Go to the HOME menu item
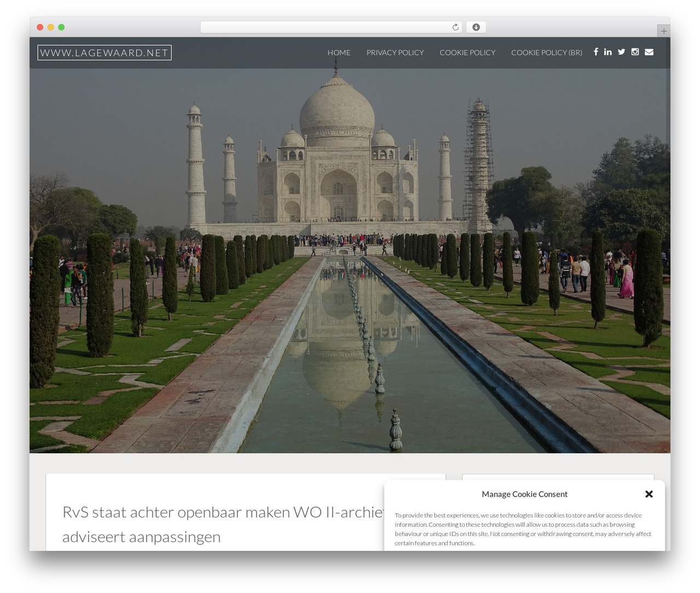The width and height of the screenshot is (700, 593). click(339, 53)
